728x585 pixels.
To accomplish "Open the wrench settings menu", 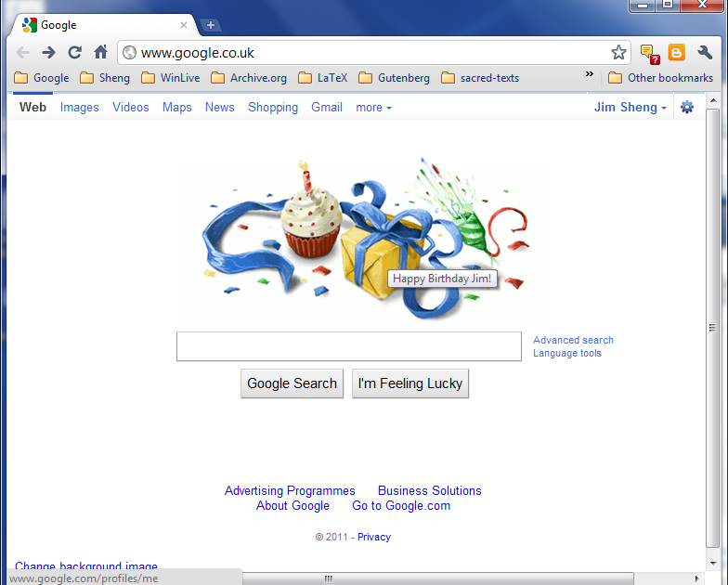I will pyautogui.click(x=705, y=52).
